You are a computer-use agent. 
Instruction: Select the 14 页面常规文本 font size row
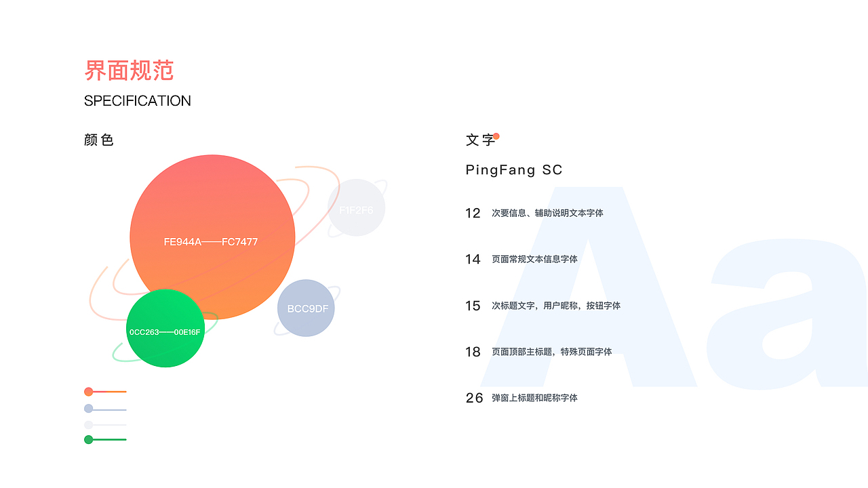tap(521, 260)
